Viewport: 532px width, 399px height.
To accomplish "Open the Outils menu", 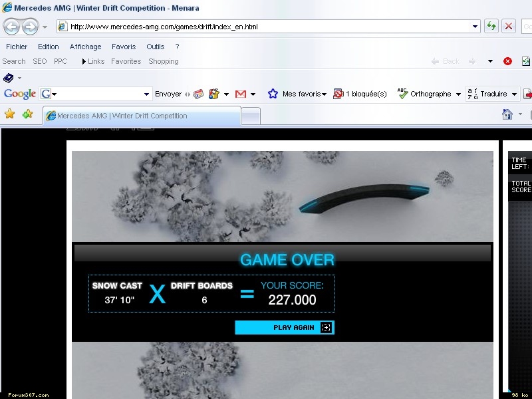I will [x=155, y=47].
